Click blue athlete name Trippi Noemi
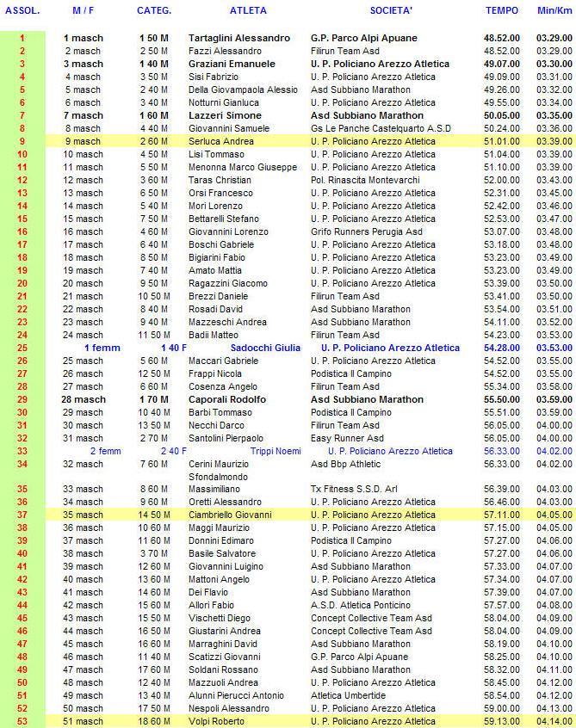 click(276, 451)
